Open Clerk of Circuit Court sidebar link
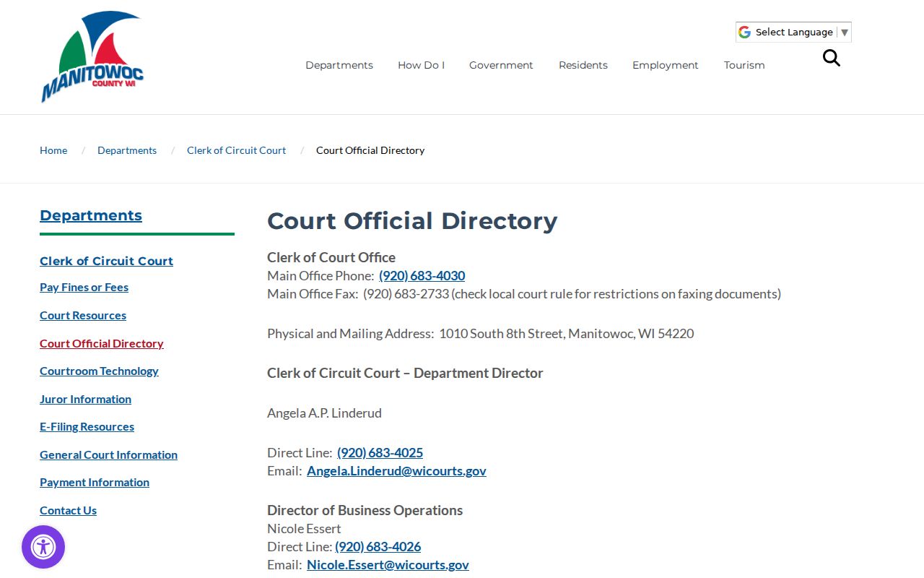 pos(106,261)
